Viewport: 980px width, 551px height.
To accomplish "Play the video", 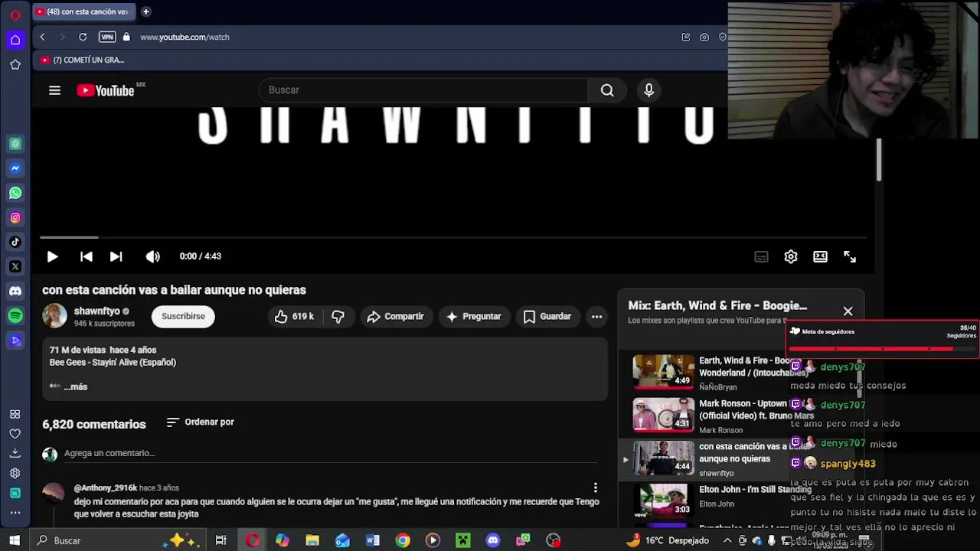I will point(52,256).
